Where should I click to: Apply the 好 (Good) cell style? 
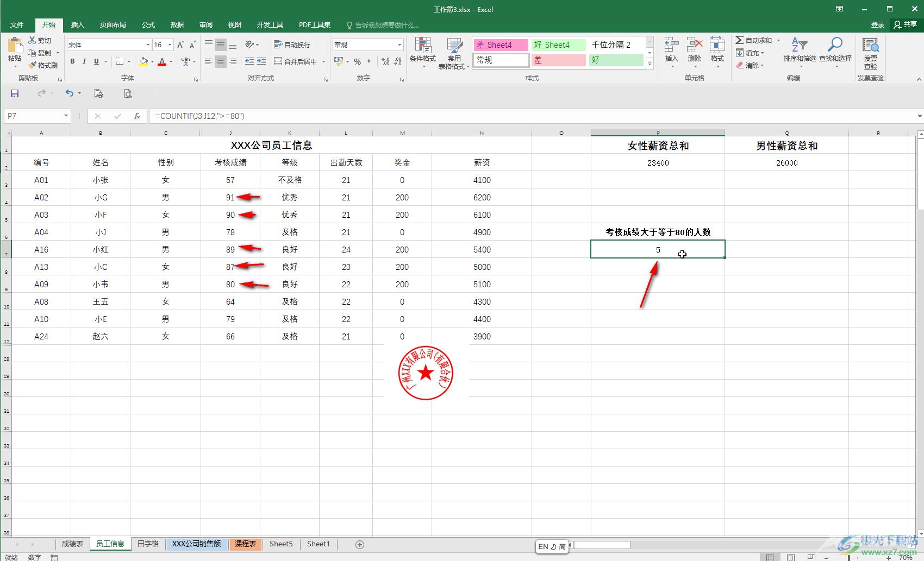click(x=616, y=60)
